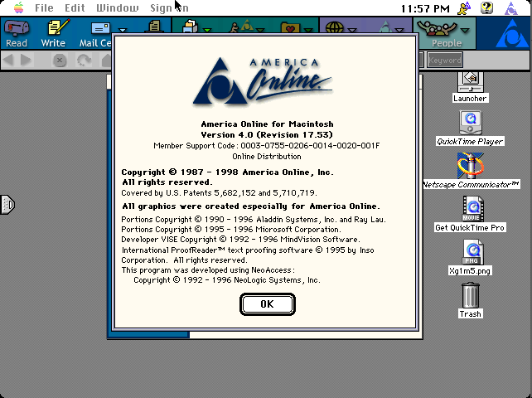Expand the Mail Center dropdown arrow
Image resolution: width=532 pixels, height=398 pixels.
tap(123, 30)
